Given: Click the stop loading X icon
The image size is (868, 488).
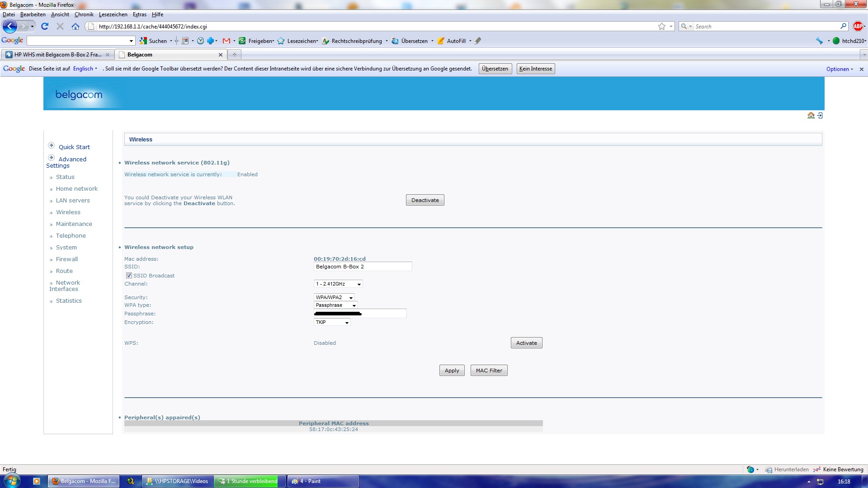Looking at the screenshot, I should click(60, 26).
